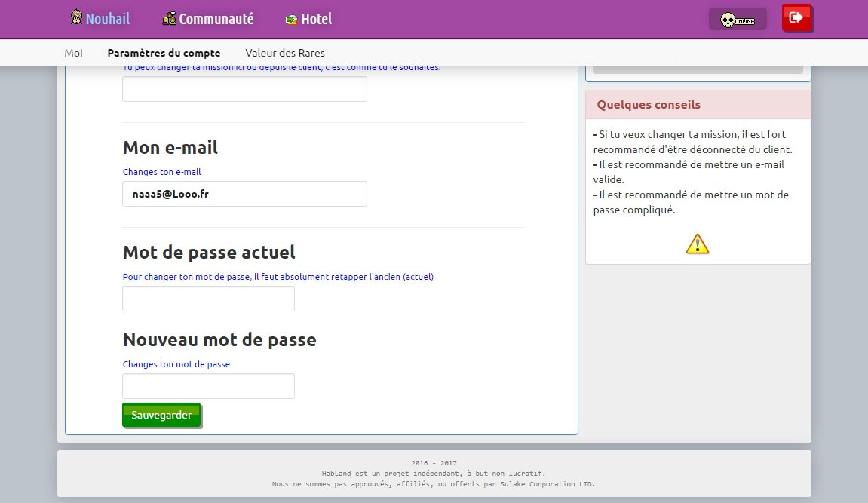Open the Communauté page link
868x503 pixels.
(x=216, y=18)
